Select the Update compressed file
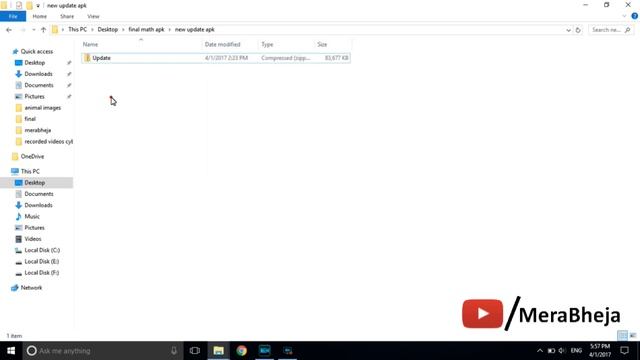This screenshot has width=640, height=360. 216,58
